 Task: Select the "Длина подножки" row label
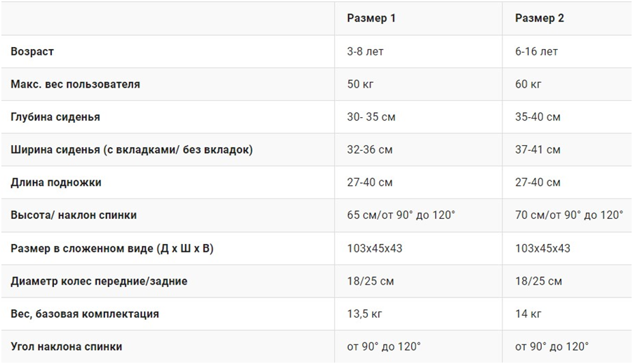56,182
